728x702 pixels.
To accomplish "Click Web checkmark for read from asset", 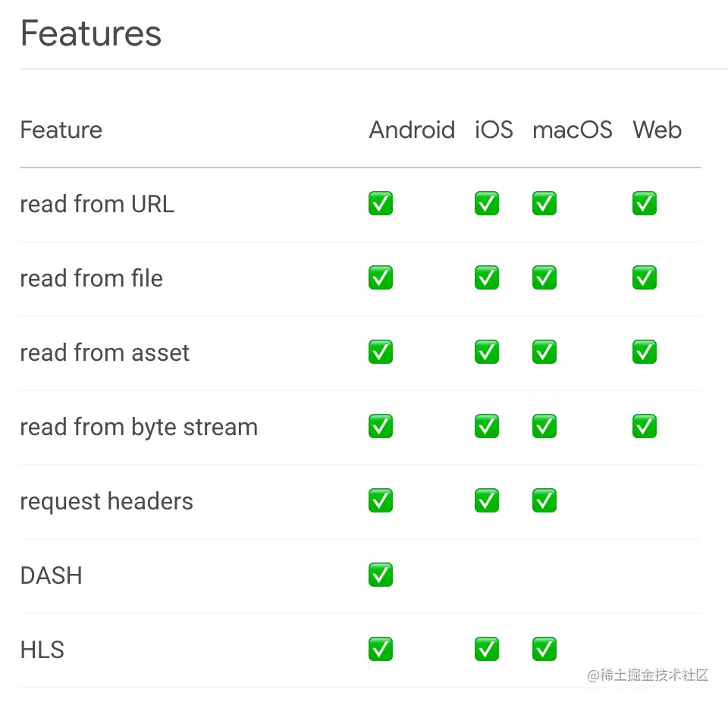I will pyautogui.click(x=644, y=352).
